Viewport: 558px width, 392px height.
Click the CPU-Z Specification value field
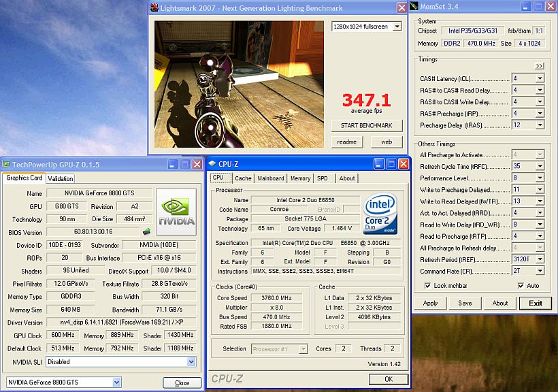[x=326, y=243]
